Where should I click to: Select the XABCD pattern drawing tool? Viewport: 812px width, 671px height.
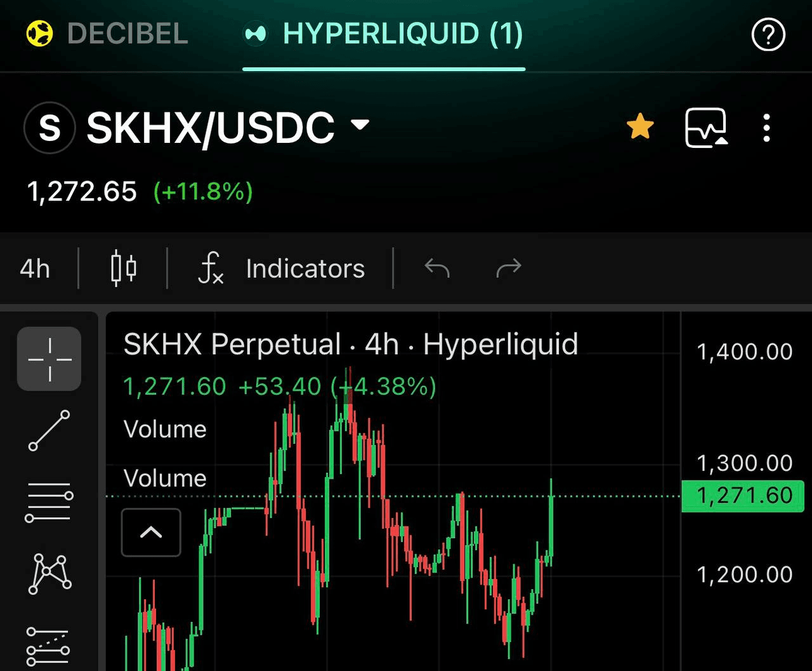pyautogui.click(x=49, y=573)
